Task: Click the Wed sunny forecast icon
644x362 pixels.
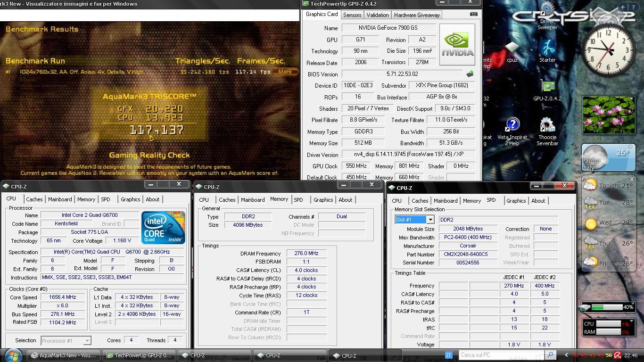Action: (590, 223)
